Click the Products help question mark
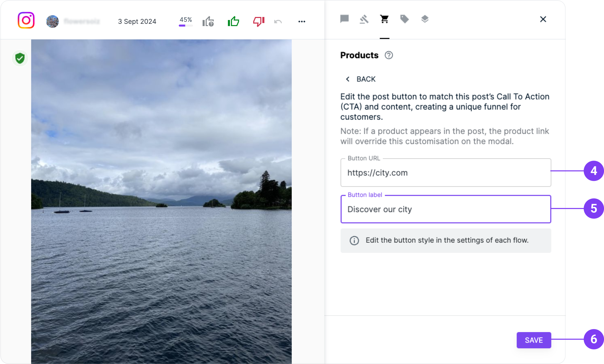Image resolution: width=604 pixels, height=364 pixels. pos(388,55)
